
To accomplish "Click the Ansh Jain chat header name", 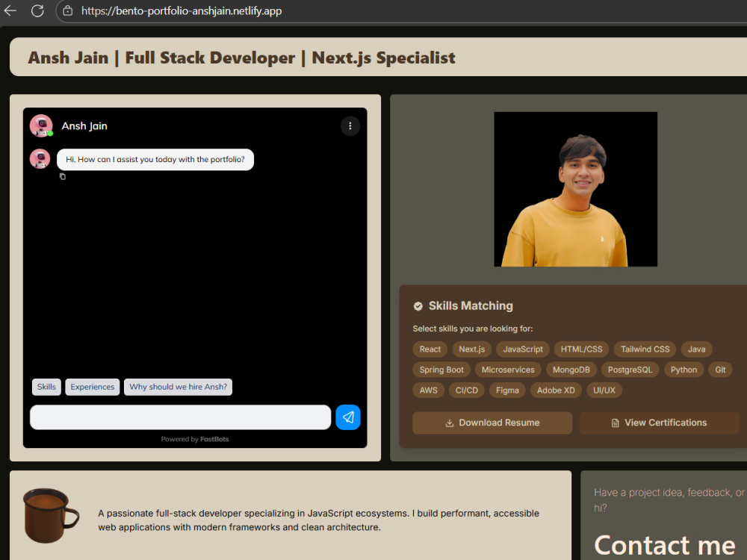I will [x=84, y=126].
